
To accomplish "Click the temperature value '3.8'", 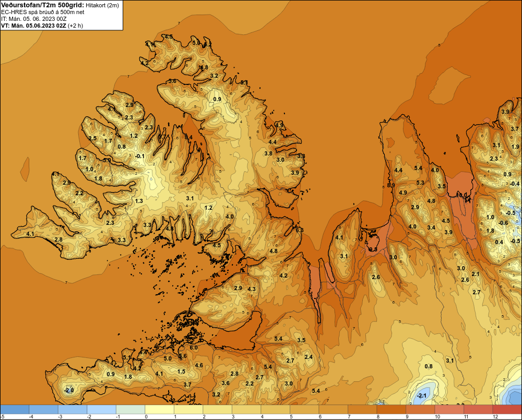I will (x=268, y=153).
